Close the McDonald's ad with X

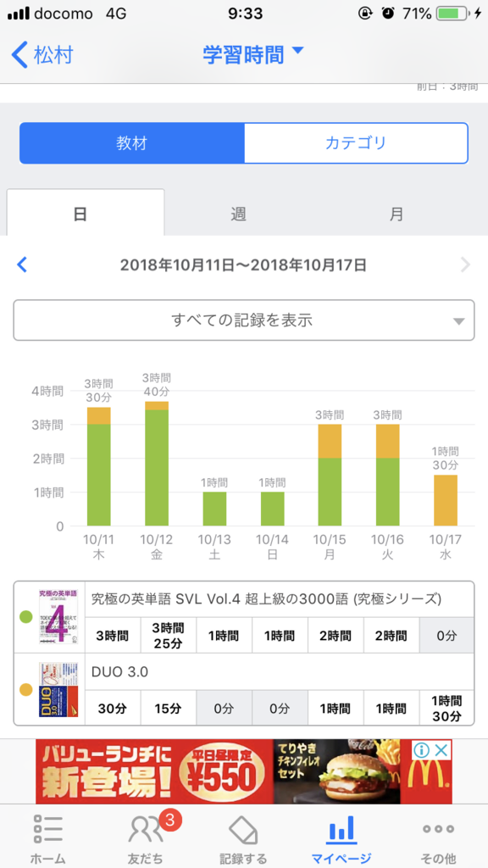point(441,751)
